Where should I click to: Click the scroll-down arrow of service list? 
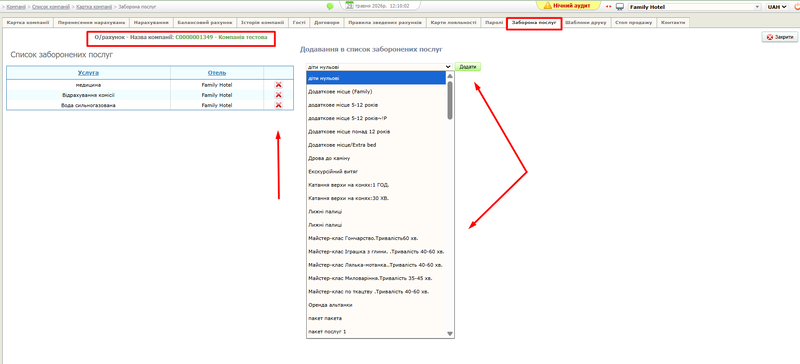point(450,333)
